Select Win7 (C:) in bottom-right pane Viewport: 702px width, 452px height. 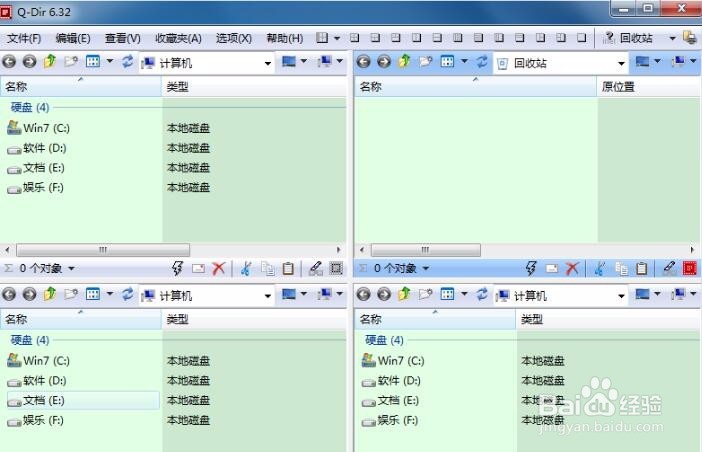click(393, 361)
